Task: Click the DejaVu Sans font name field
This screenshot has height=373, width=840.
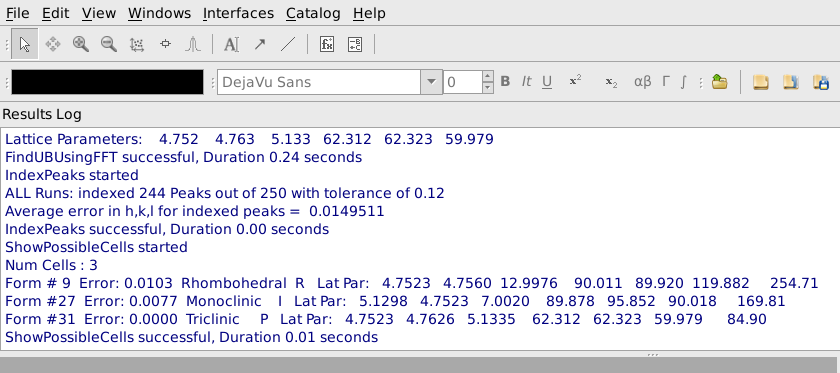Action: click(x=319, y=82)
